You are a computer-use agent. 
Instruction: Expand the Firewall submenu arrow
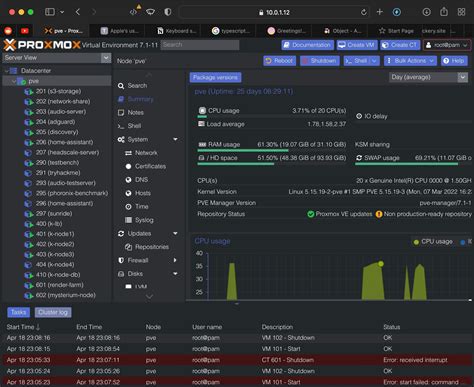(x=175, y=260)
